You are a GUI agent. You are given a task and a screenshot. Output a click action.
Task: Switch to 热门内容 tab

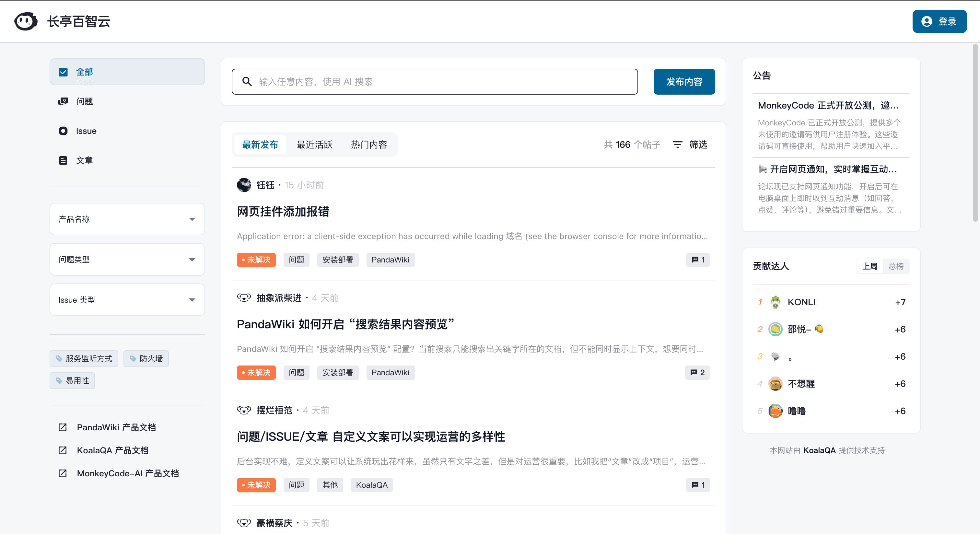369,145
